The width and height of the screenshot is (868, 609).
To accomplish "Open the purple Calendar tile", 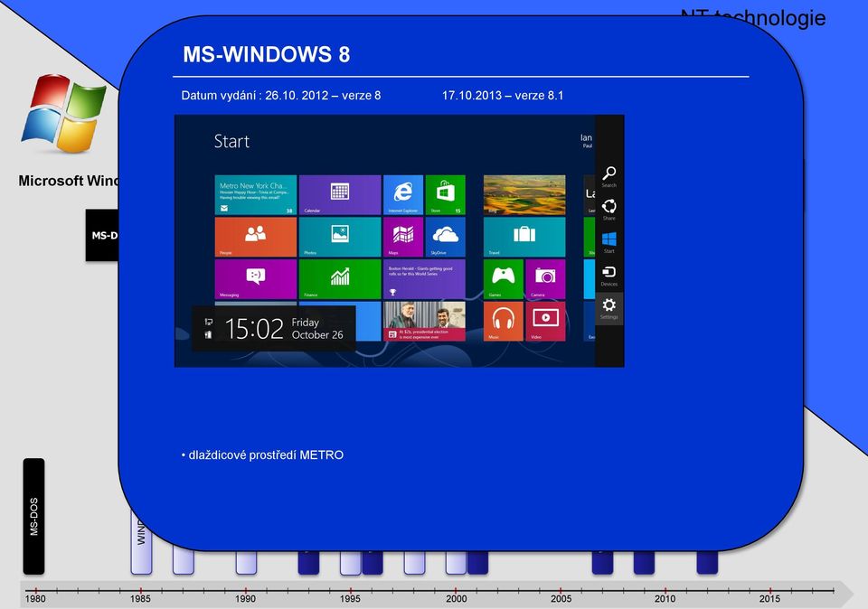I will [340, 194].
